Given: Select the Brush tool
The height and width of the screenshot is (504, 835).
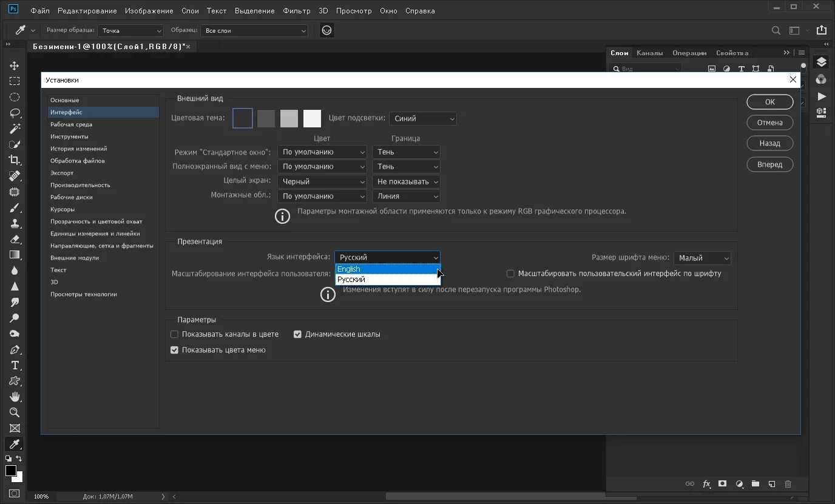Looking at the screenshot, I should (15, 207).
